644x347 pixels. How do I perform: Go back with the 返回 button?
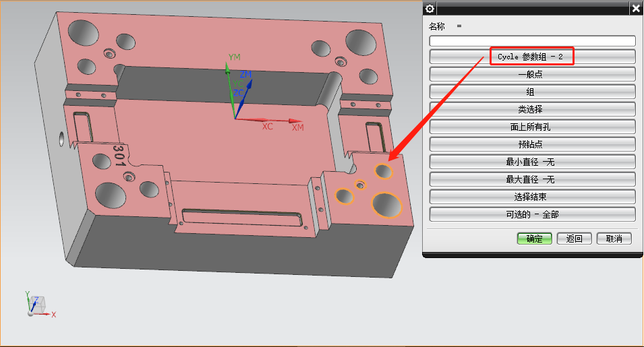point(574,239)
